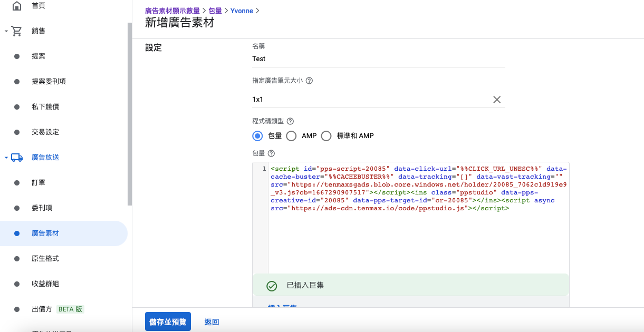The image size is (644, 332).
Task: Follow the 包量 breadcrumb link
Action: tap(215, 11)
